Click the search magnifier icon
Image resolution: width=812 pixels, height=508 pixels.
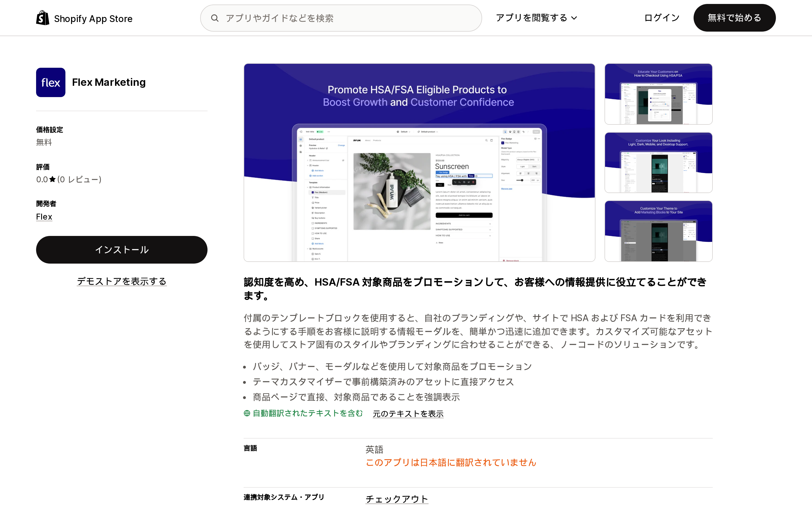coord(215,18)
